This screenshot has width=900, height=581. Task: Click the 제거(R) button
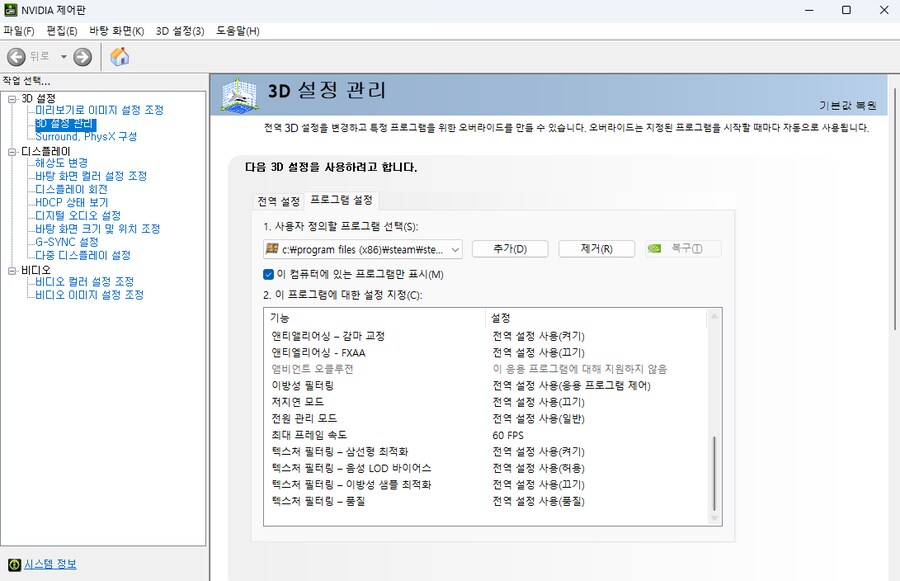point(596,247)
